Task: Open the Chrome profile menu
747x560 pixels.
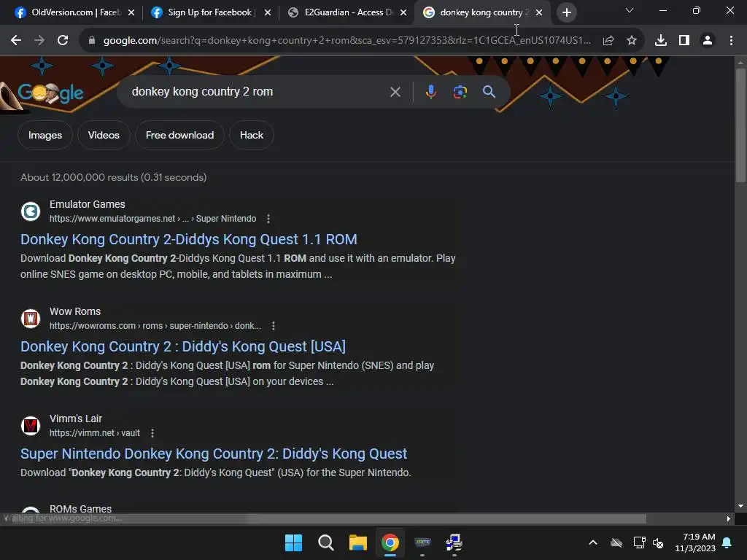Action: [x=708, y=41]
